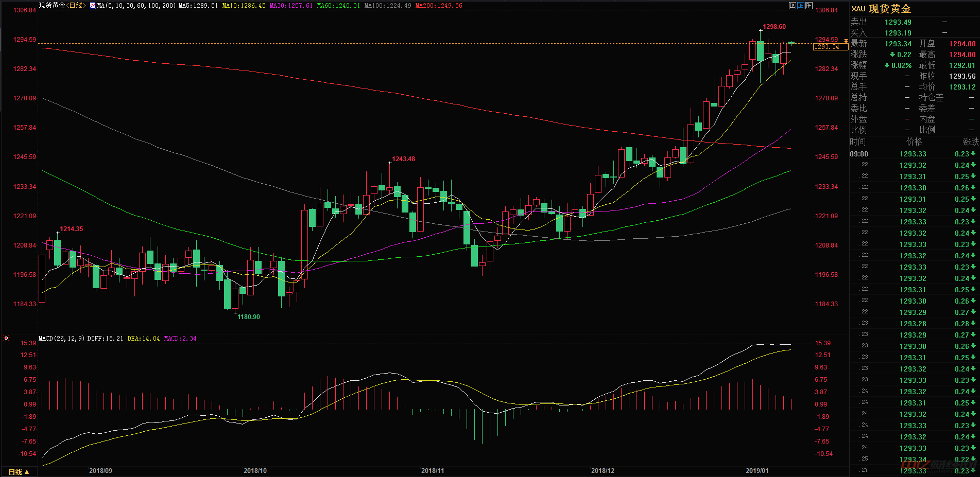Click the MA100:1224.49 value
This screenshot has width=980, height=477.
[x=388, y=6]
